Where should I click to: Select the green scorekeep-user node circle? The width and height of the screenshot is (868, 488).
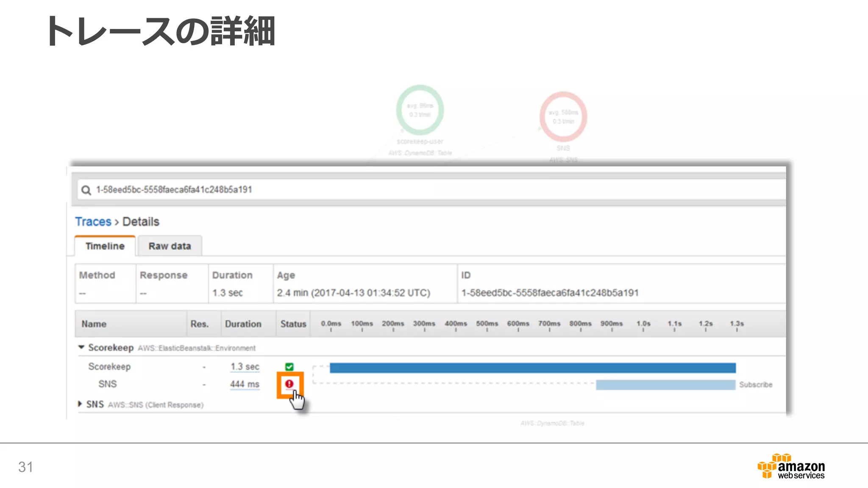(x=420, y=110)
